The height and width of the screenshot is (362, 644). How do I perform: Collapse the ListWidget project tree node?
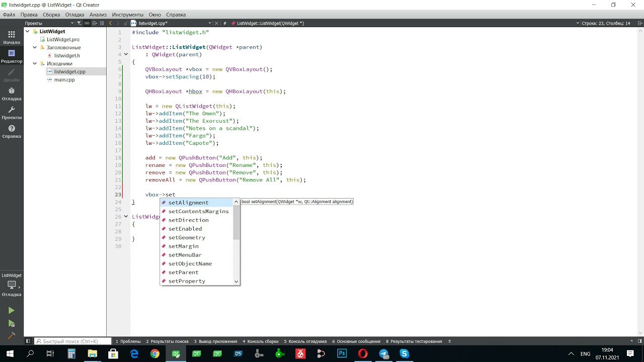28,31
